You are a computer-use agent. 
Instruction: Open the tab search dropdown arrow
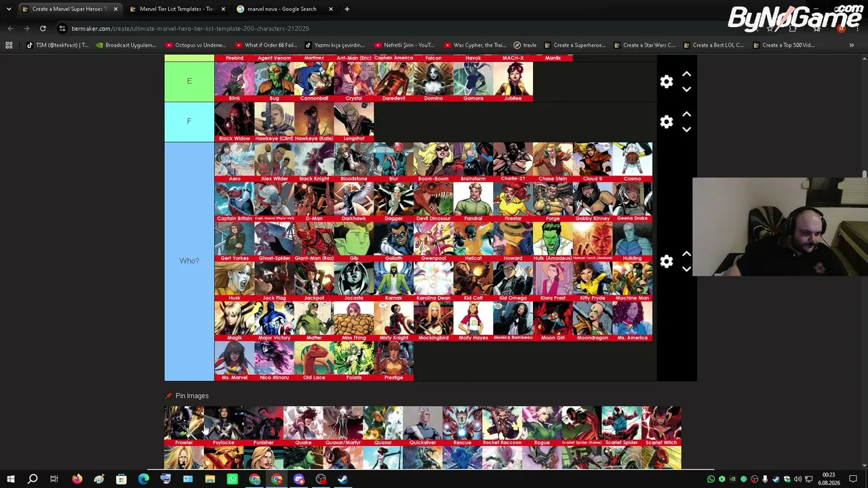coord(9,9)
